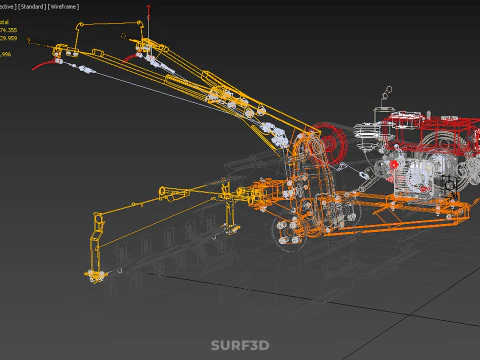Open the [Wireframe] viewport display menu
Screen dimensions: 480x360
coord(64,7)
